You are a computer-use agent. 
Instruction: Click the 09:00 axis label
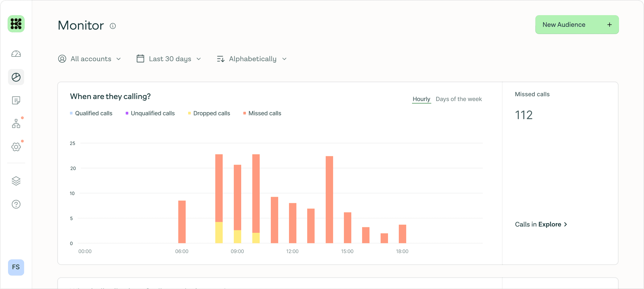coord(237,251)
